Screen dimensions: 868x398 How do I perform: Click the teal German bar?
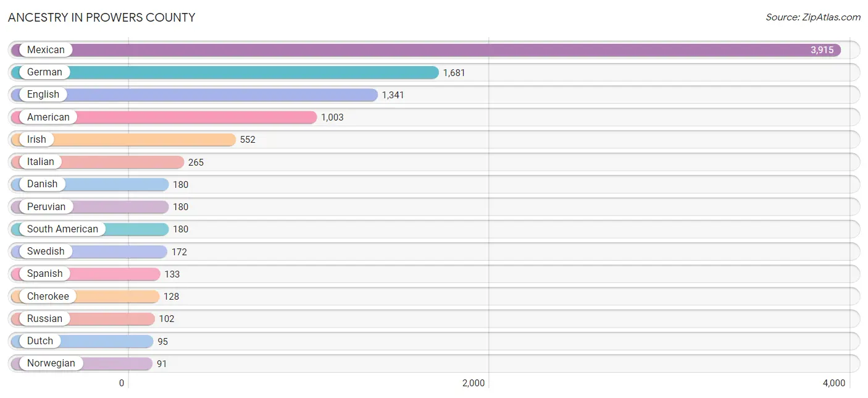click(225, 72)
